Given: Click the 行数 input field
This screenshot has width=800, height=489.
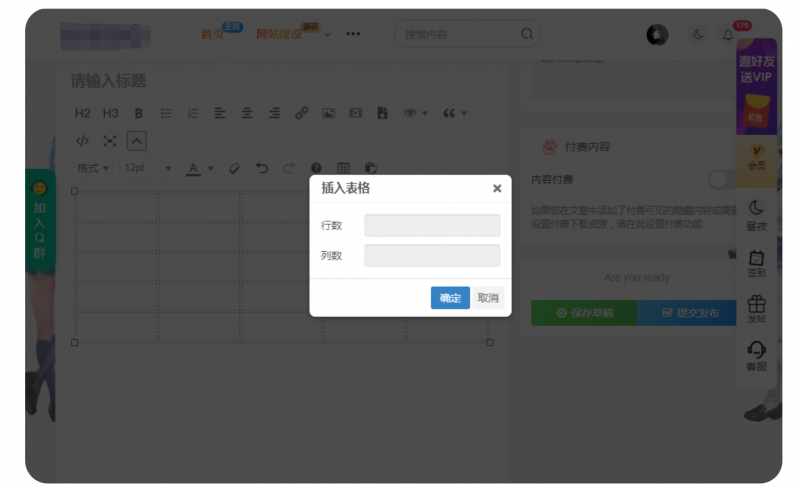Looking at the screenshot, I should pos(432,225).
